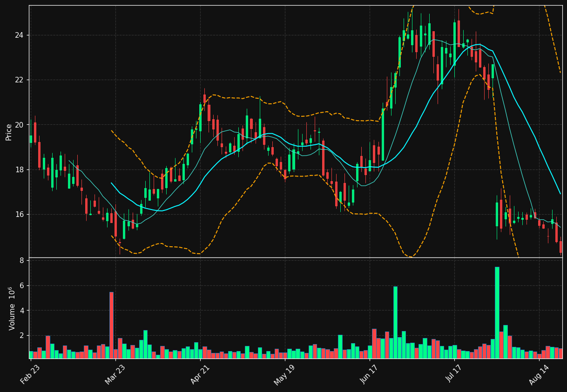Screen dimensions: 567x392
Task: Click the tallest green volume bar above 7 million
Action: (x=497, y=312)
